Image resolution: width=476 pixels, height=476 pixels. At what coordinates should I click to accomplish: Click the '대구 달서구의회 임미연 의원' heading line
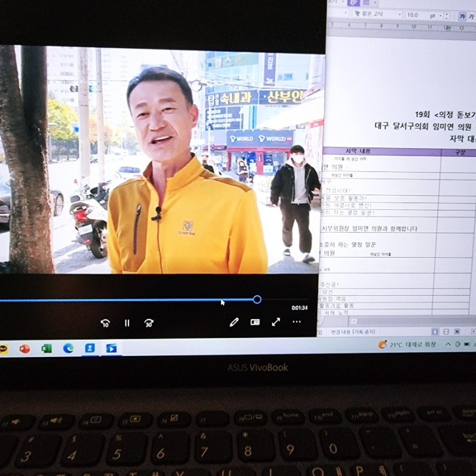point(423,126)
